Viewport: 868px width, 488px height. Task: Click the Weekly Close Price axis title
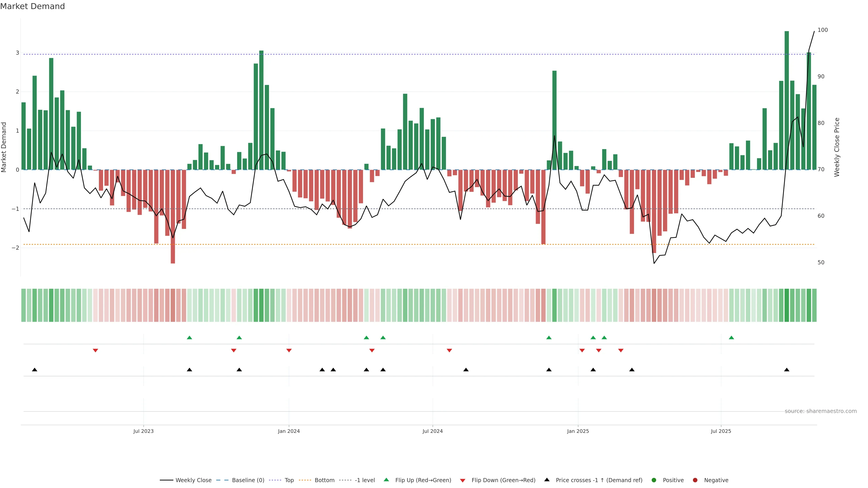(x=837, y=147)
